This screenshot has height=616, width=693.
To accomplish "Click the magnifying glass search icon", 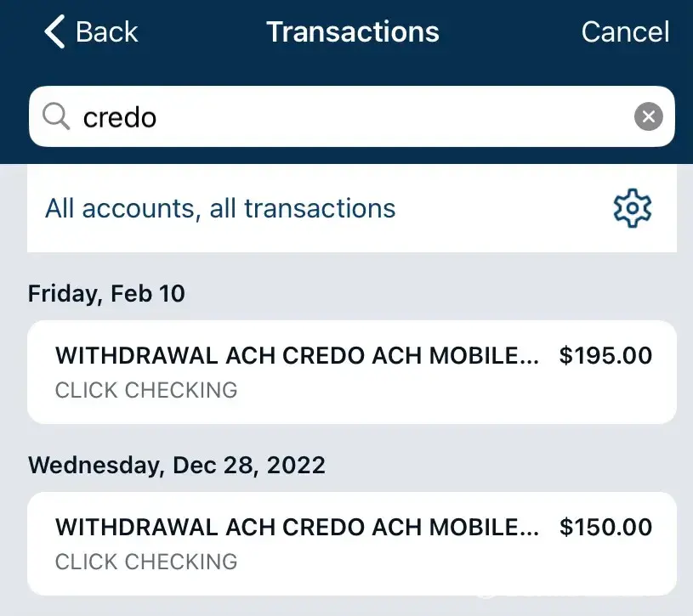I will coord(56,116).
